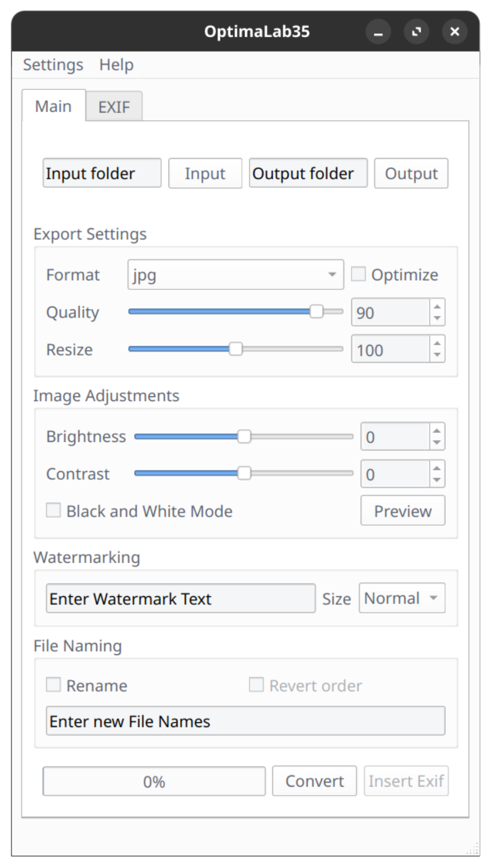Maximize the OptimaLab35 window

pyautogui.click(x=417, y=32)
